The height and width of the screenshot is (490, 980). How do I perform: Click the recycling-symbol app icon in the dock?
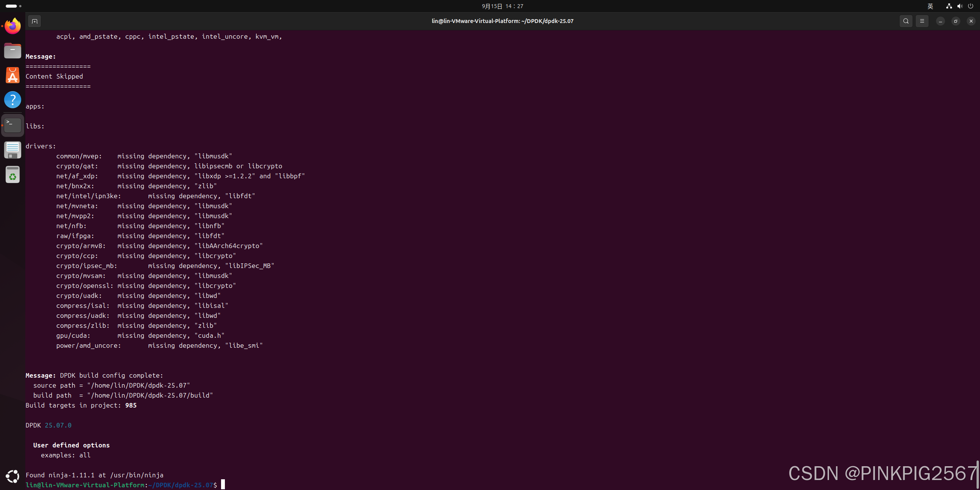point(12,174)
